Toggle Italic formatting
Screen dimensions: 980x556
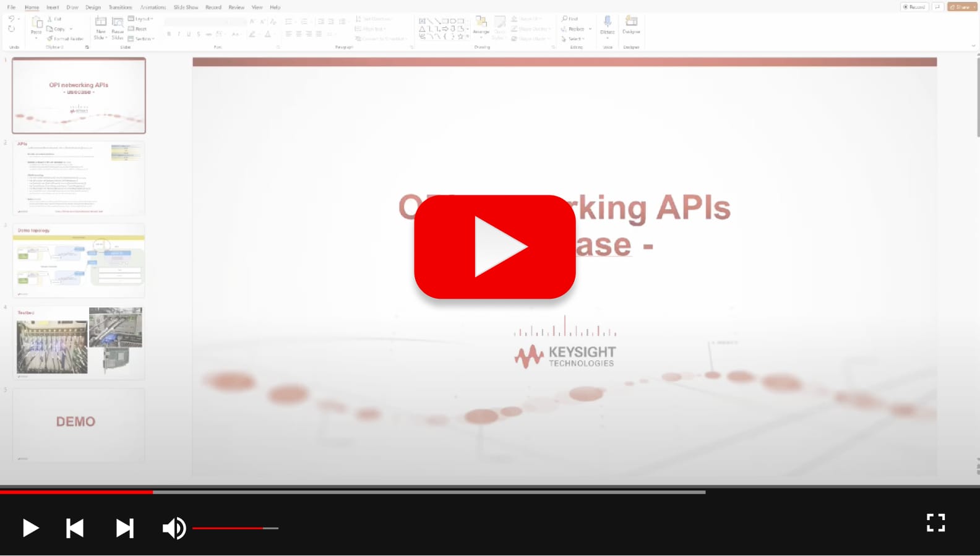[x=179, y=34]
